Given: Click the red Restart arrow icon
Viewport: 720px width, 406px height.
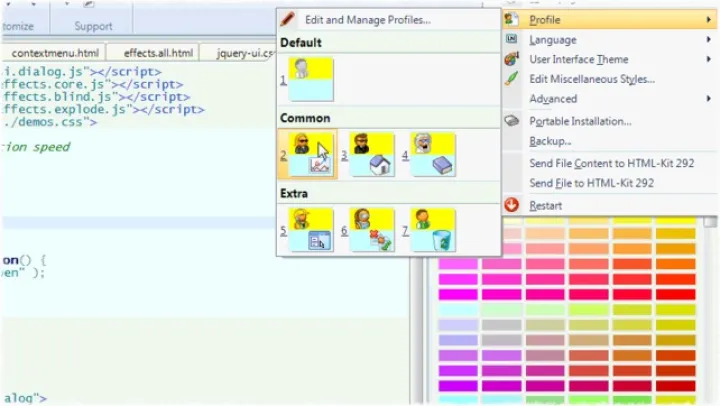Looking at the screenshot, I should [512, 205].
